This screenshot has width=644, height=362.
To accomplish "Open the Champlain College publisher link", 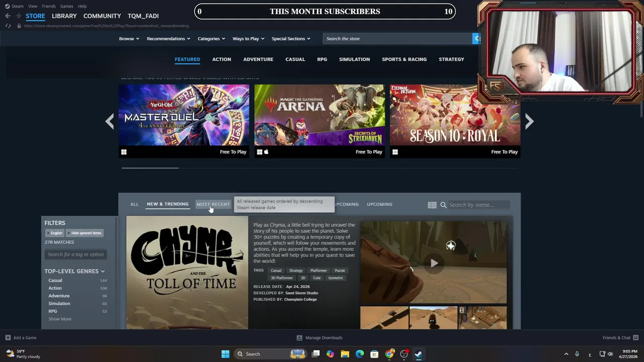I will (x=300, y=300).
